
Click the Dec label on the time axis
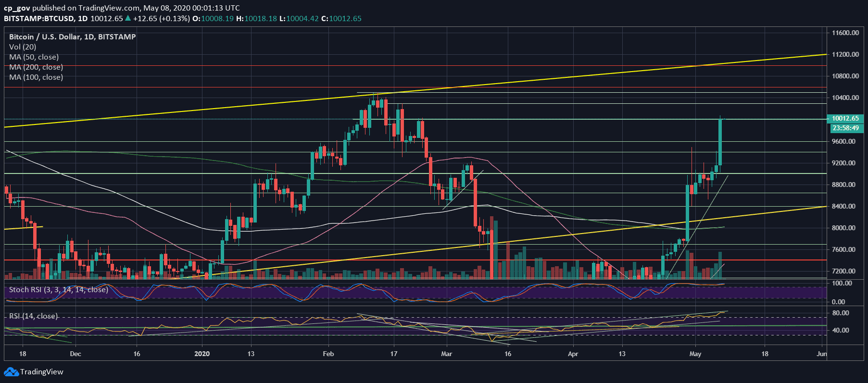tap(75, 354)
